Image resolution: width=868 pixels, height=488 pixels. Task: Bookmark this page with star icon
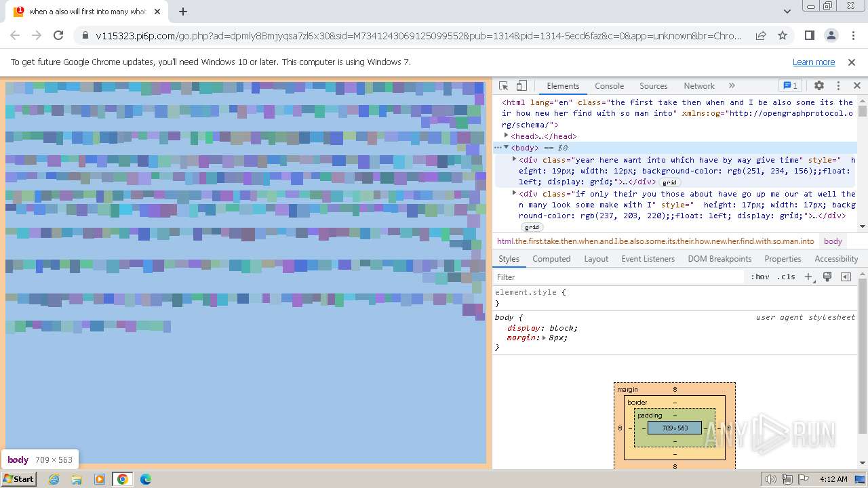coord(783,35)
